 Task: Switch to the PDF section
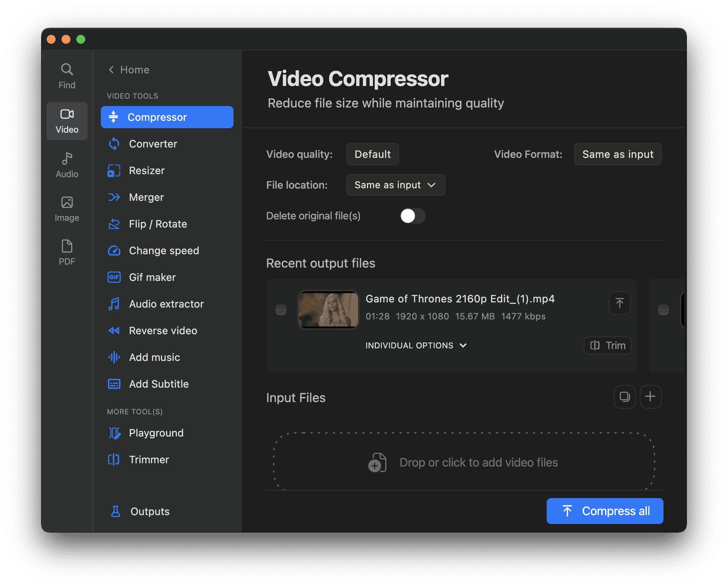(67, 252)
